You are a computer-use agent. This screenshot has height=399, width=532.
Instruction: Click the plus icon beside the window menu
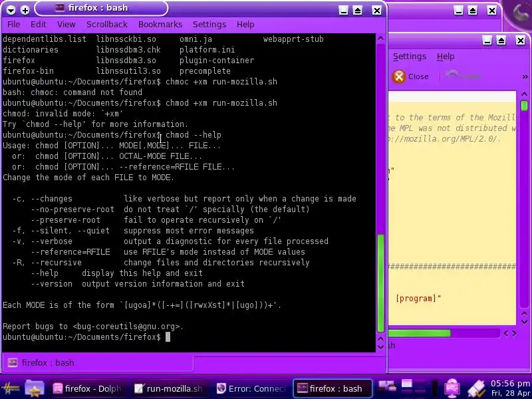(25, 10)
